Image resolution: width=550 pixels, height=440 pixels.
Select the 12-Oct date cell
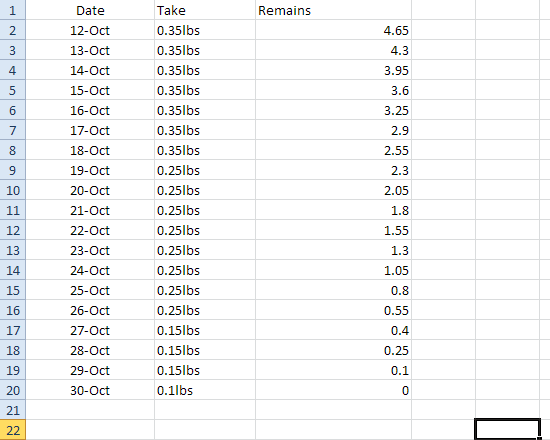tap(90, 30)
